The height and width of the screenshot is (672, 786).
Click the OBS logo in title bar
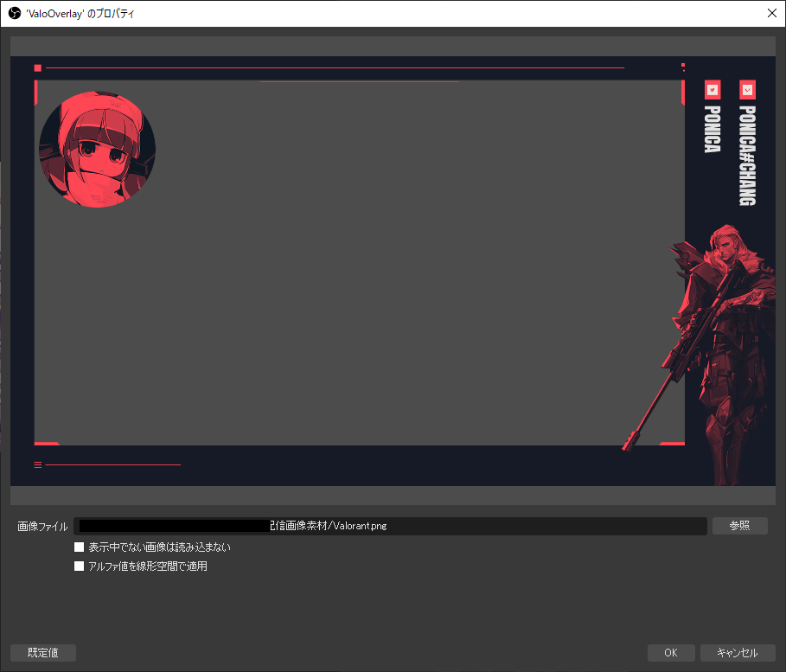pos(15,13)
